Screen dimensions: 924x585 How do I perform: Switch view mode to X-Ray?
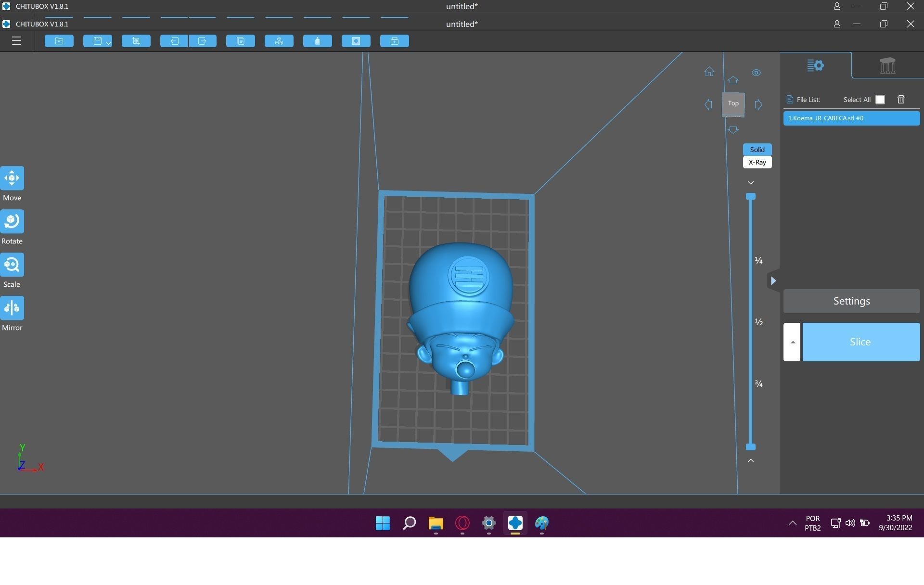point(757,162)
